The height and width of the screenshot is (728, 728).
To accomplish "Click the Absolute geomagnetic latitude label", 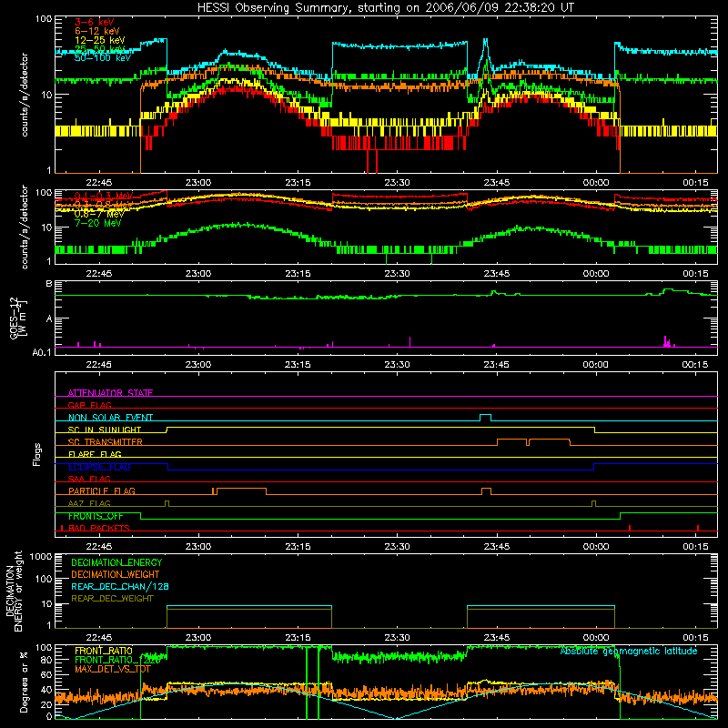I will (629, 651).
